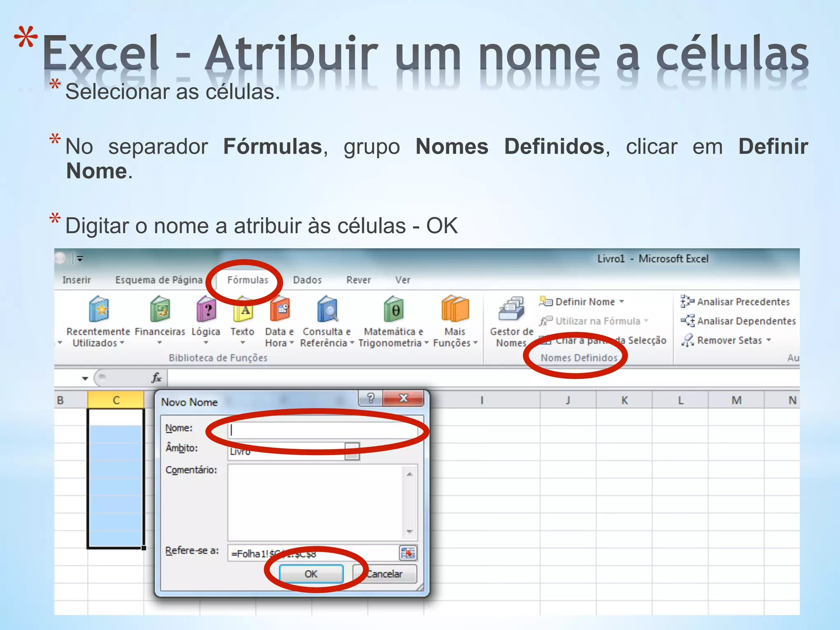Click the Analisar Precedentes arrows icon

(687, 301)
